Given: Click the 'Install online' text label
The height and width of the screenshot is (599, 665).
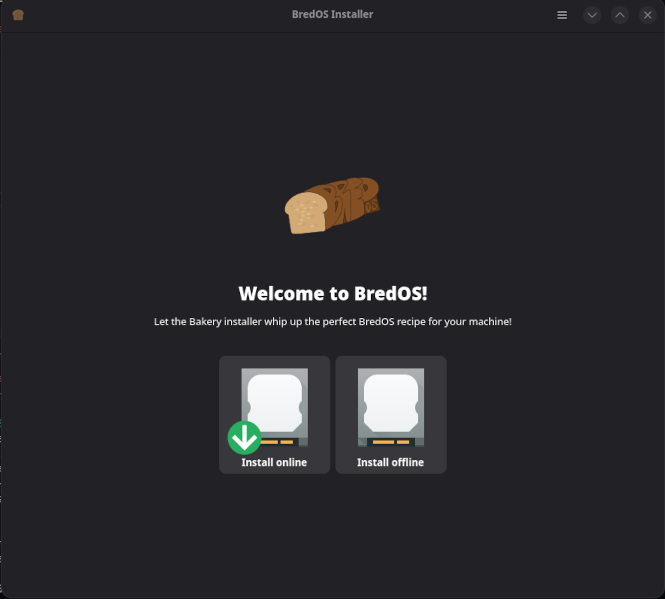Looking at the screenshot, I should (274, 463).
